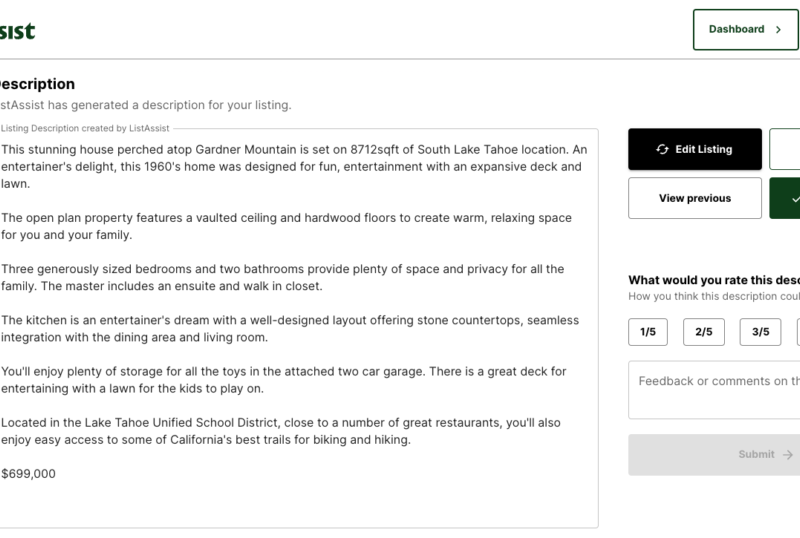800x538 pixels.
Task: Click the 'What would you rate' question
Action: click(x=714, y=280)
